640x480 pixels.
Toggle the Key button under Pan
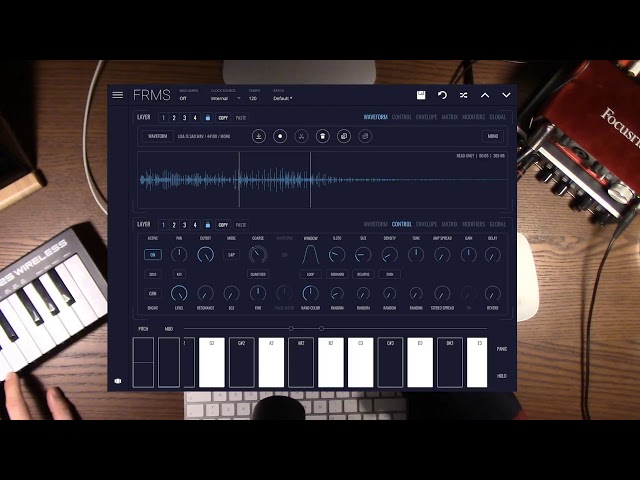[x=179, y=274]
